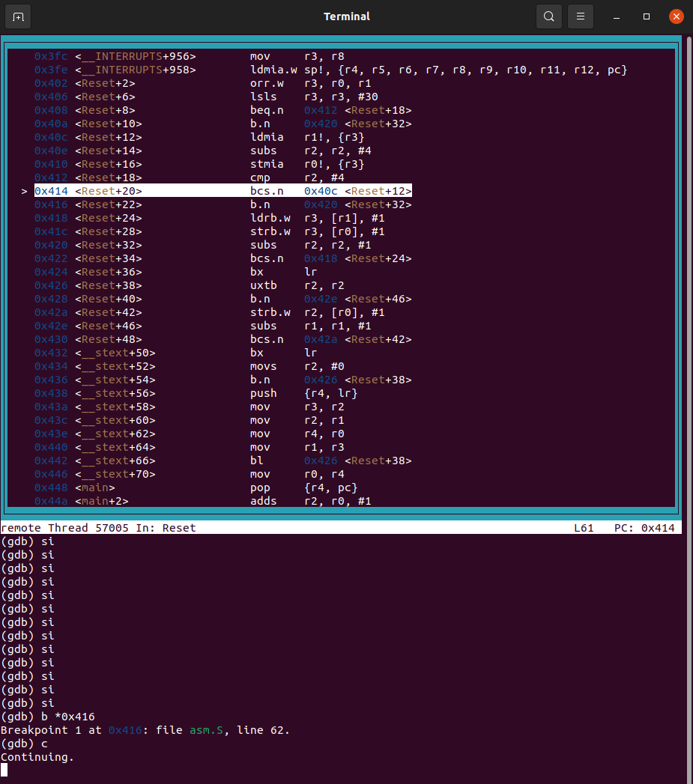The height and width of the screenshot is (784, 693).
Task: Click the new terminal tab icon
Action: point(19,16)
